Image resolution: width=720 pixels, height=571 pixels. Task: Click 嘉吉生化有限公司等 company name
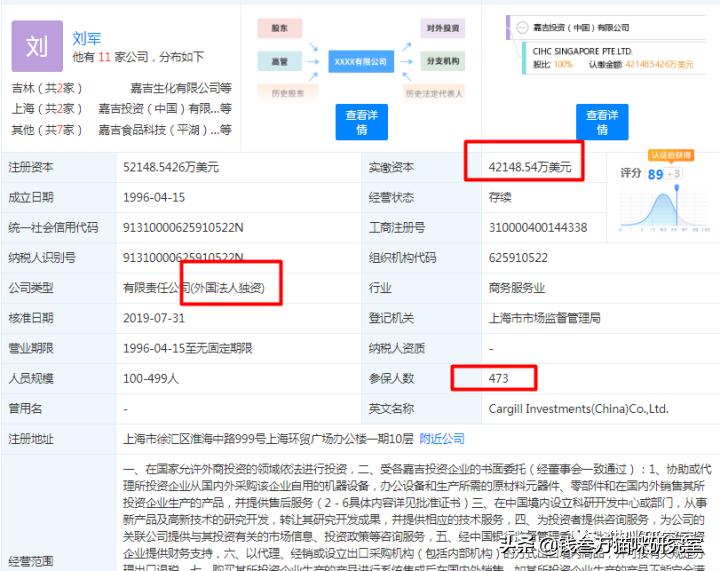(x=181, y=88)
